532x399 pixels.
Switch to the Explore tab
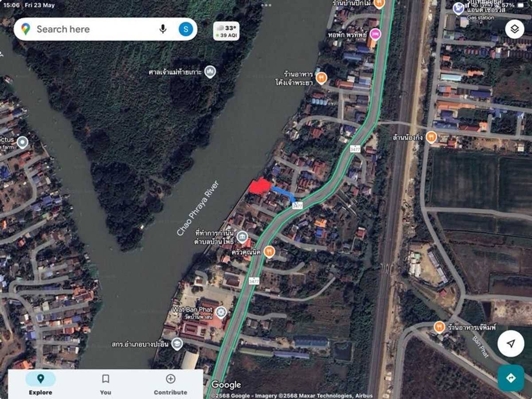click(40, 384)
